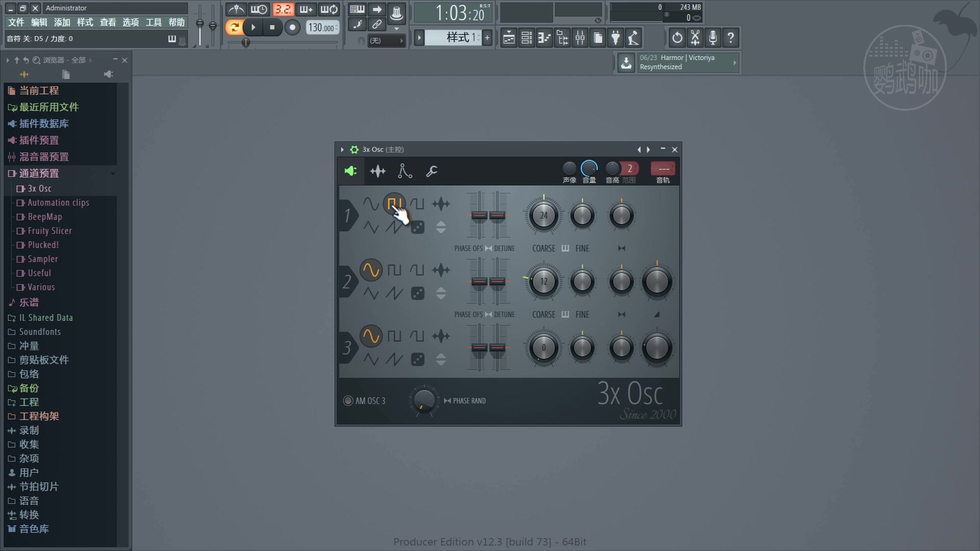
Task: Open the 文件 menu
Action: (16, 22)
